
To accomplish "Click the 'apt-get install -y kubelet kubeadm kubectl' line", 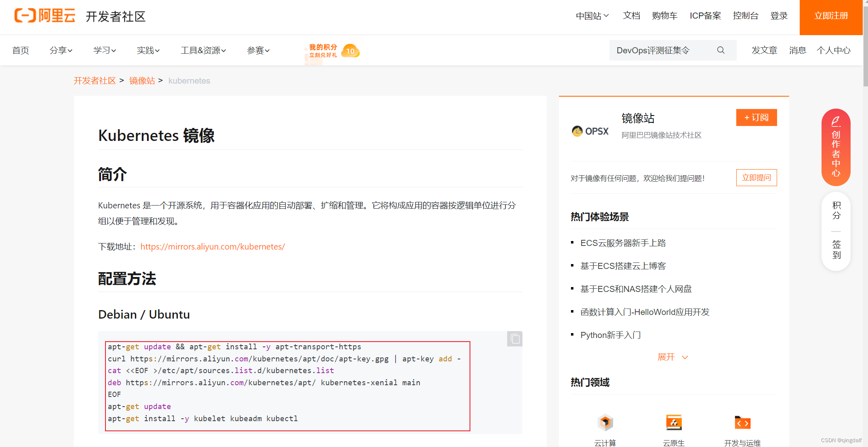I will pyautogui.click(x=203, y=419).
